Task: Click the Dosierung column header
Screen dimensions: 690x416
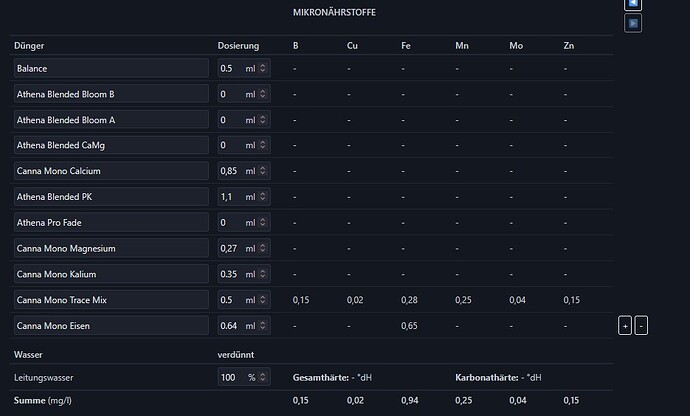Action: 238,46
